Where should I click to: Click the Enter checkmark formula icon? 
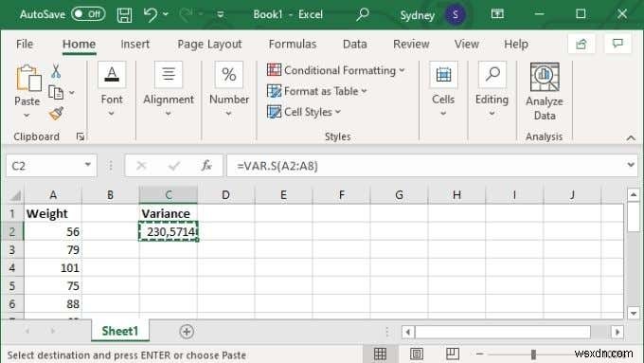(174, 166)
